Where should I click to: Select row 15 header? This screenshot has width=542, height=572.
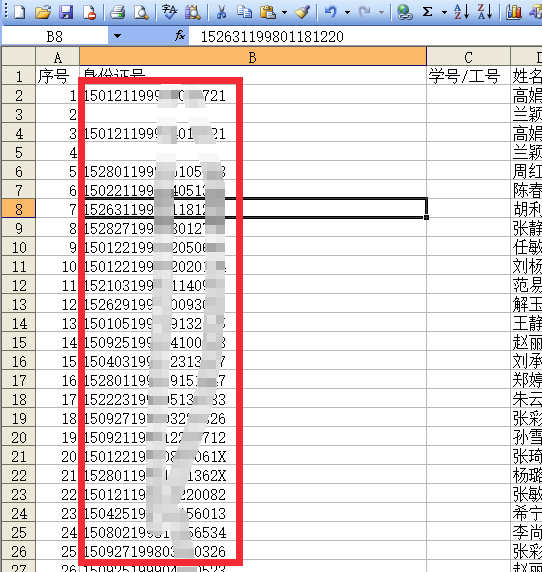pos(19,341)
